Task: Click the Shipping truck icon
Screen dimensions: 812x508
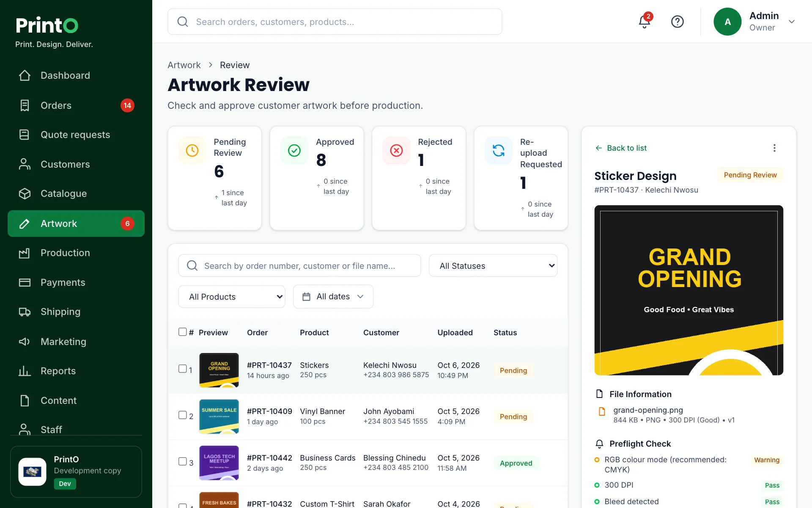Action: tap(25, 312)
